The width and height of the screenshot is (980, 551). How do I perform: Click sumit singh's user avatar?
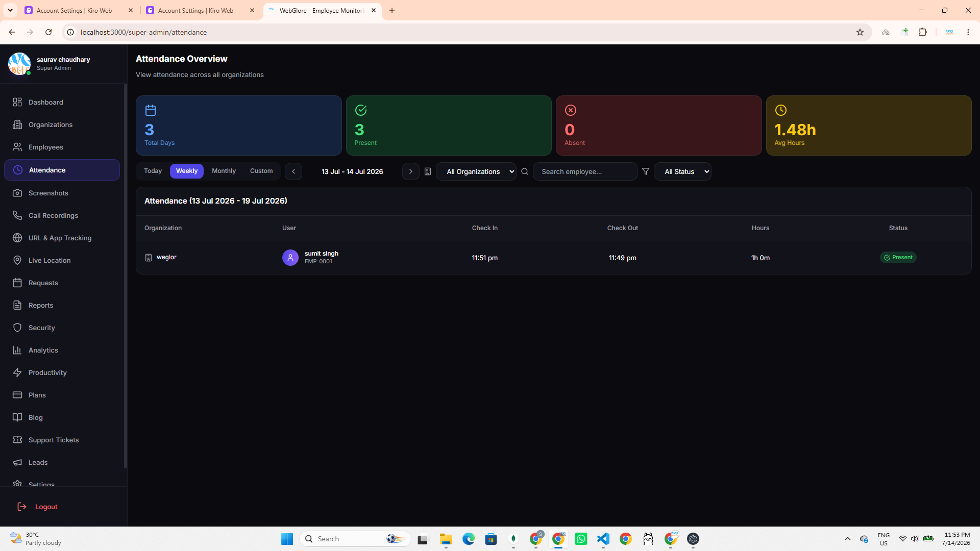point(290,258)
